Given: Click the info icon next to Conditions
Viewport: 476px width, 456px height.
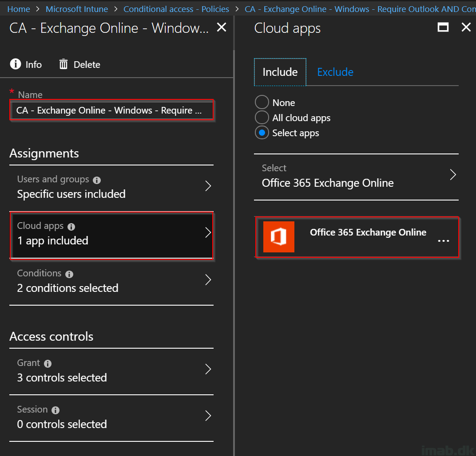Looking at the screenshot, I should pyautogui.click(x=69, y=274).
